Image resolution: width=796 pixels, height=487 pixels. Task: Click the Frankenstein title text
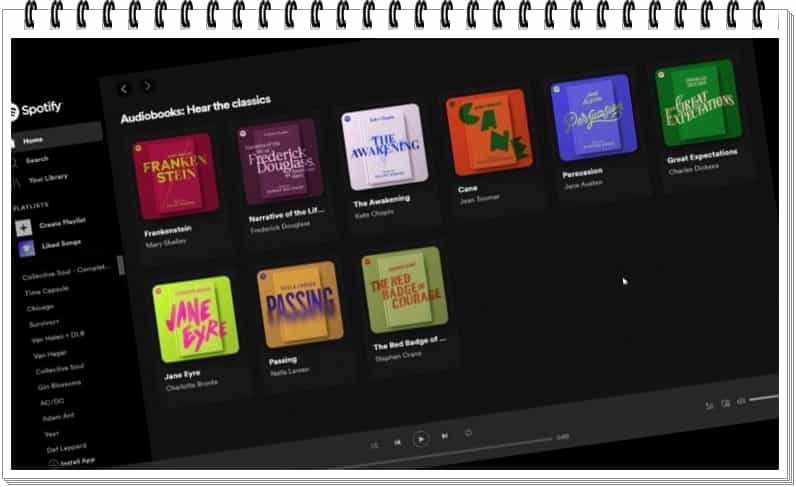168,231
